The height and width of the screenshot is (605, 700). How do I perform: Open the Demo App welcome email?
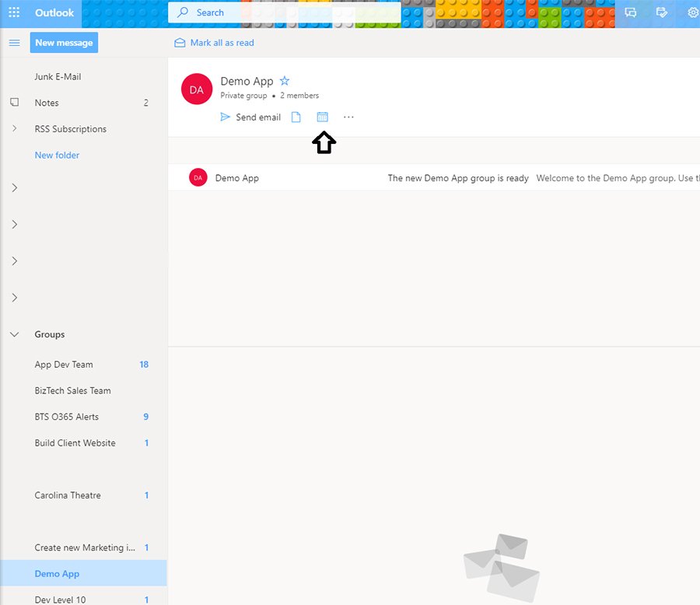(428, 177)
